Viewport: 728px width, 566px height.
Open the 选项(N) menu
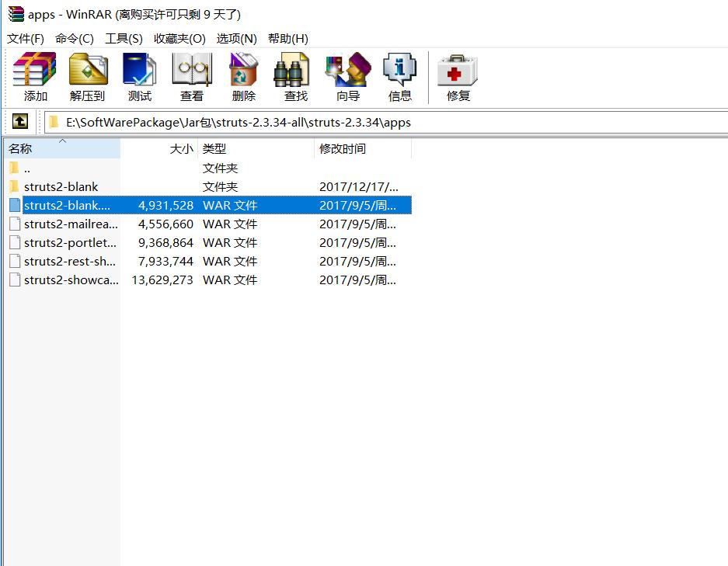point(237,39)
